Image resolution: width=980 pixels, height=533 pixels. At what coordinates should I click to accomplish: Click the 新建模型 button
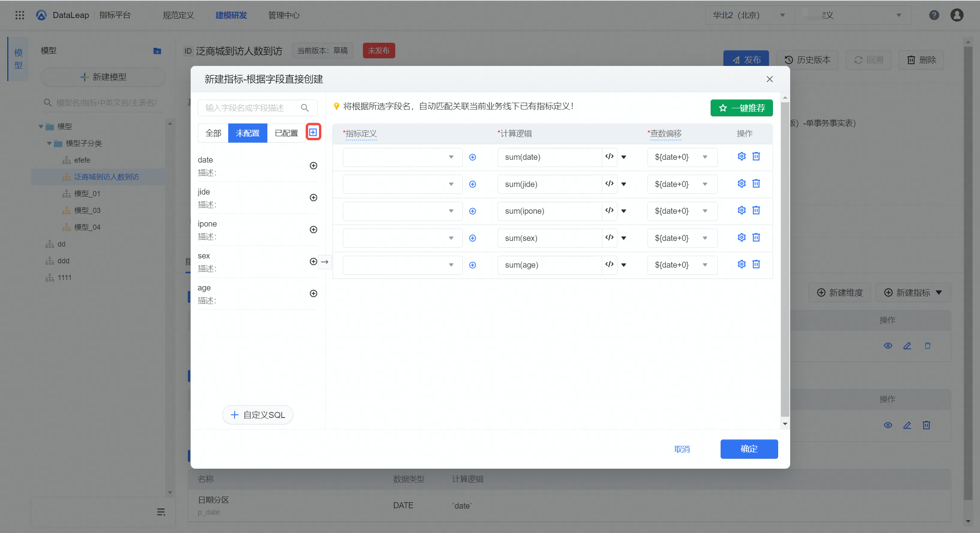[103, 77]
